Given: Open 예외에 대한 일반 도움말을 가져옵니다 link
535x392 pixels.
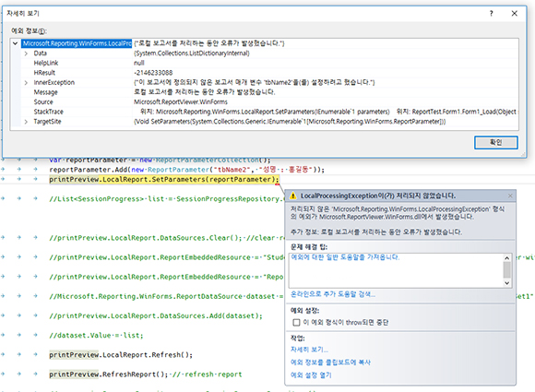Looking at the screenshot, I should click(x=345, y=257).
